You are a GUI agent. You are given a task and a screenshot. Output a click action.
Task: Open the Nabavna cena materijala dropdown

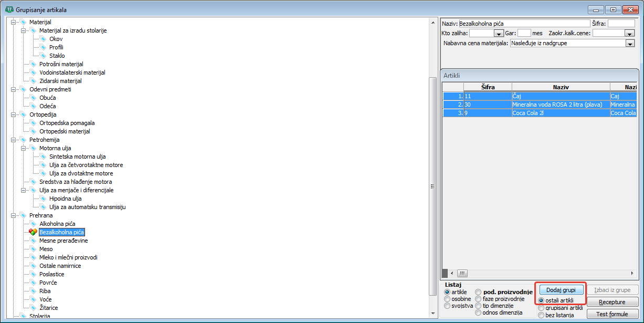630,44
